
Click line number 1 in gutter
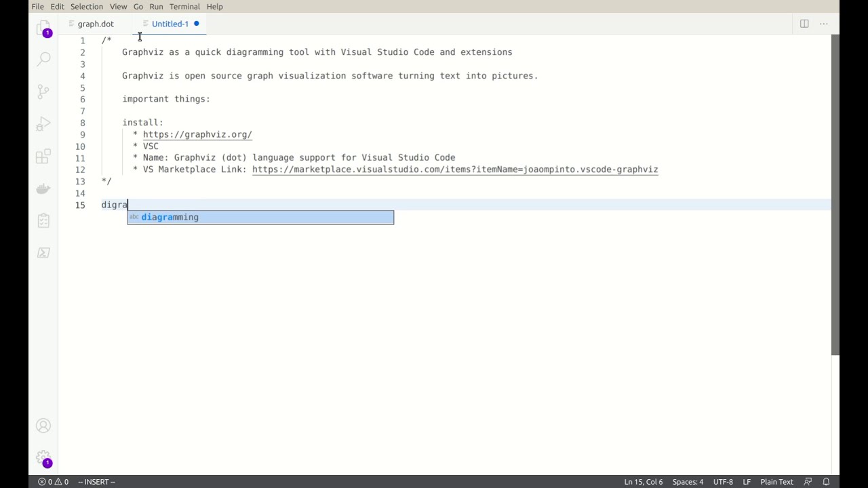83,41
